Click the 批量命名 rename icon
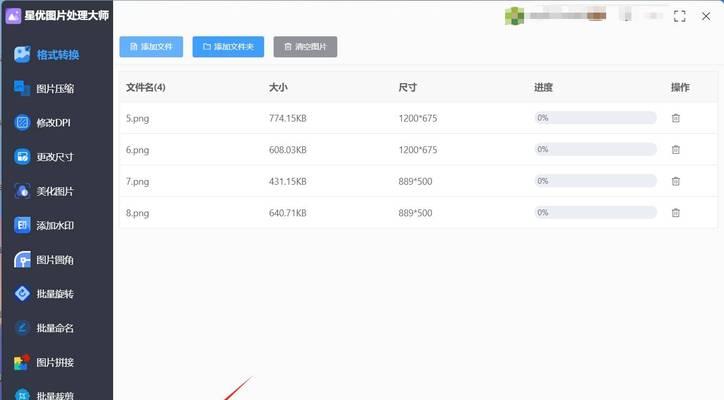Screen dimensions: 724x400 [22, 327]
